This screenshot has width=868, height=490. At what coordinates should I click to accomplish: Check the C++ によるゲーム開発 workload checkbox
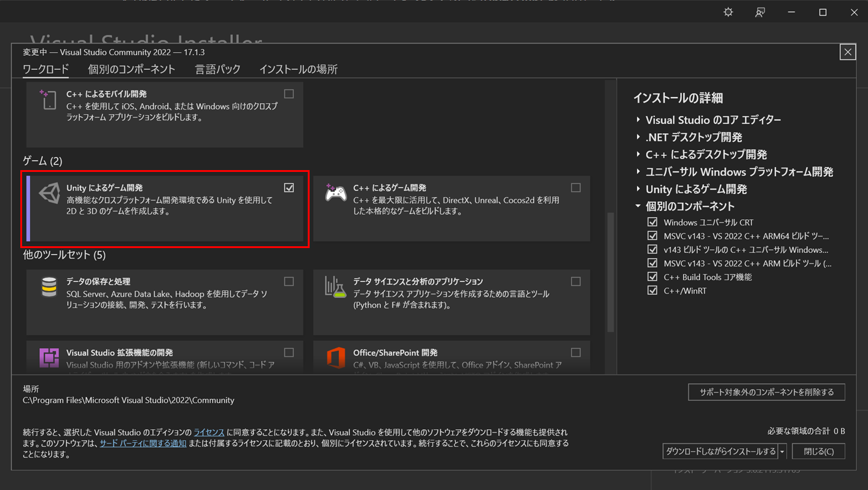click(x=576, y=188)
